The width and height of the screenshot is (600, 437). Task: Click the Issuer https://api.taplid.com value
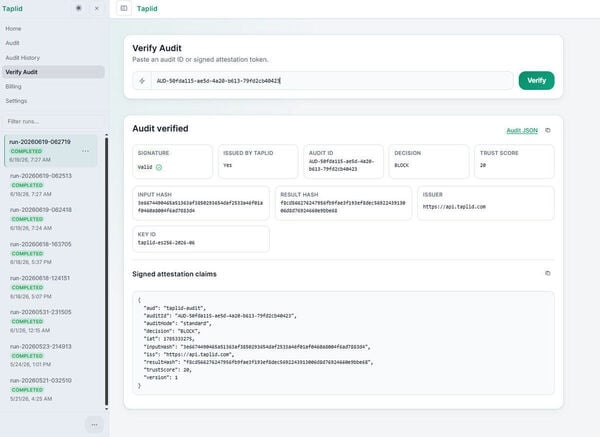(454, 207)
